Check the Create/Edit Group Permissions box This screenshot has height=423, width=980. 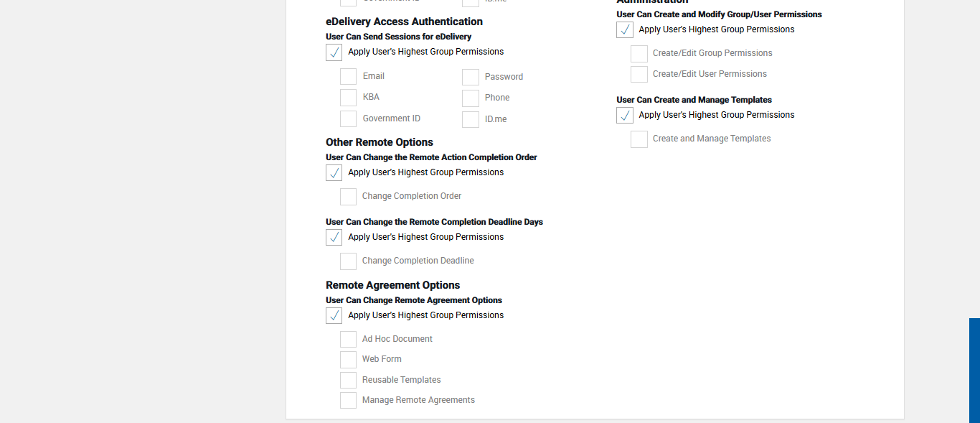coord(639,54)
